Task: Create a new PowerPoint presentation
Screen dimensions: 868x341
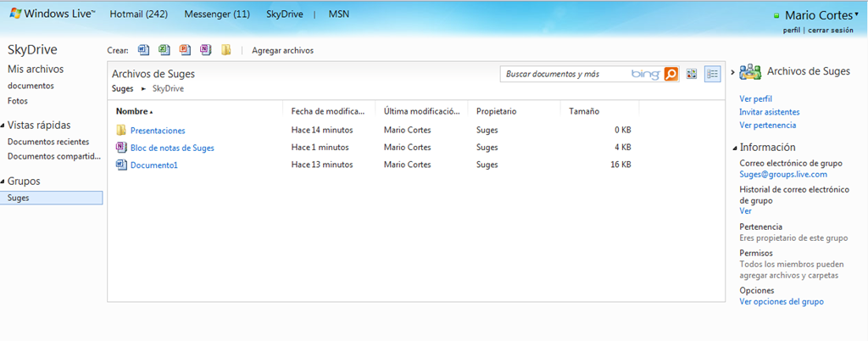Action: click(186, 50)
